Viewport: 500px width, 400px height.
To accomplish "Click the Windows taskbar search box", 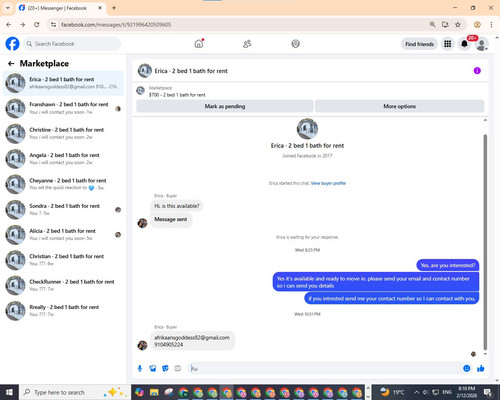I will pyautogui.click(x=75, y=392).
